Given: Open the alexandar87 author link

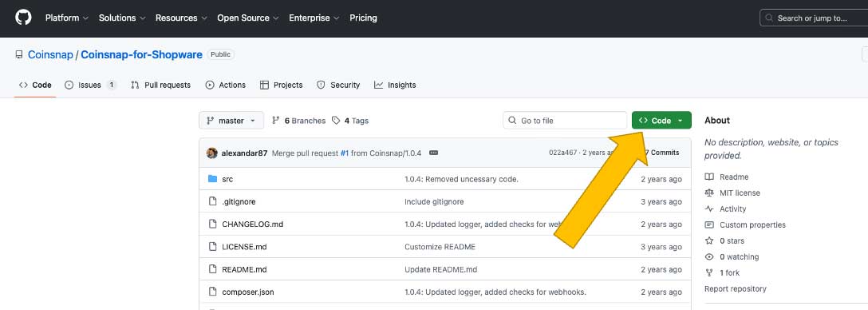Looking at the screenshot, I should [244, 153].
